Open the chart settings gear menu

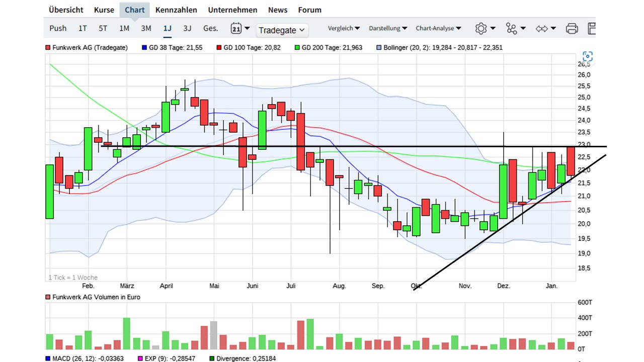[x=486, y=29]
